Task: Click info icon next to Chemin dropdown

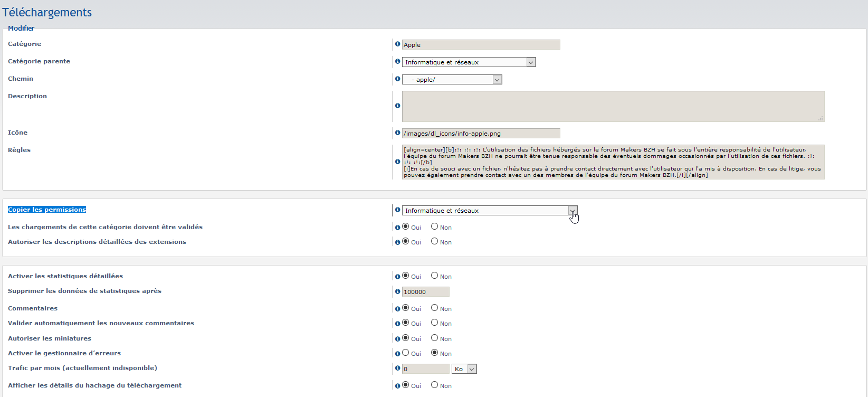Action: click(x=397, y=79)
